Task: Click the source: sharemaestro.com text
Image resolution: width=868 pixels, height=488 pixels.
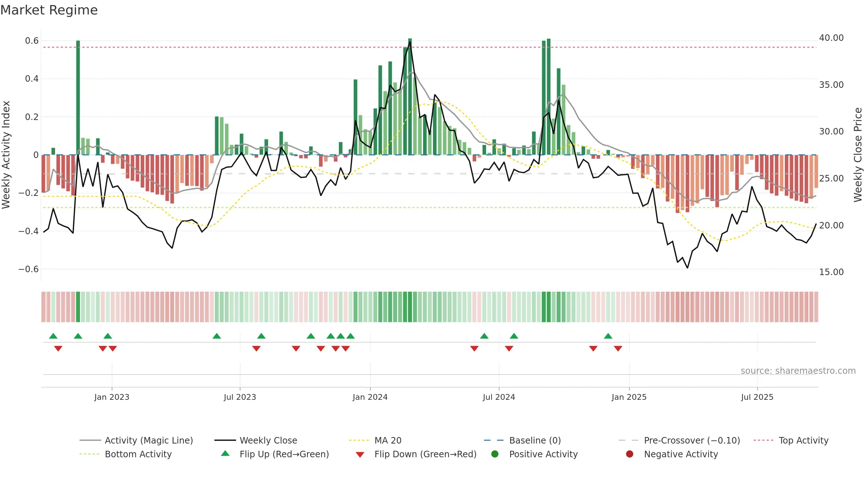Action: (798, 371)
